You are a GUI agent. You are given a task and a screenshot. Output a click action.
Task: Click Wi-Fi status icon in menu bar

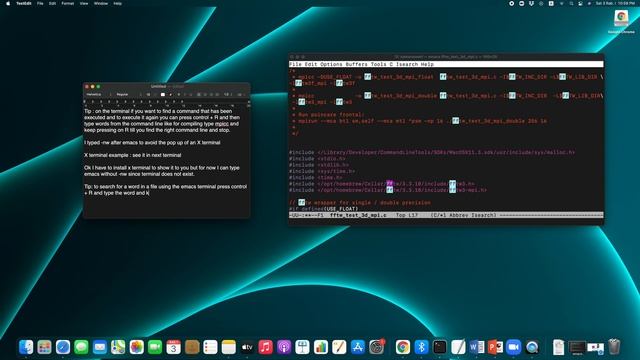point(561,3)
